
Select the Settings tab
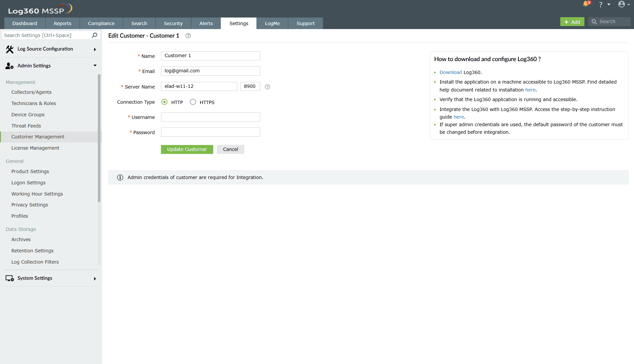[x=239, y=23]
